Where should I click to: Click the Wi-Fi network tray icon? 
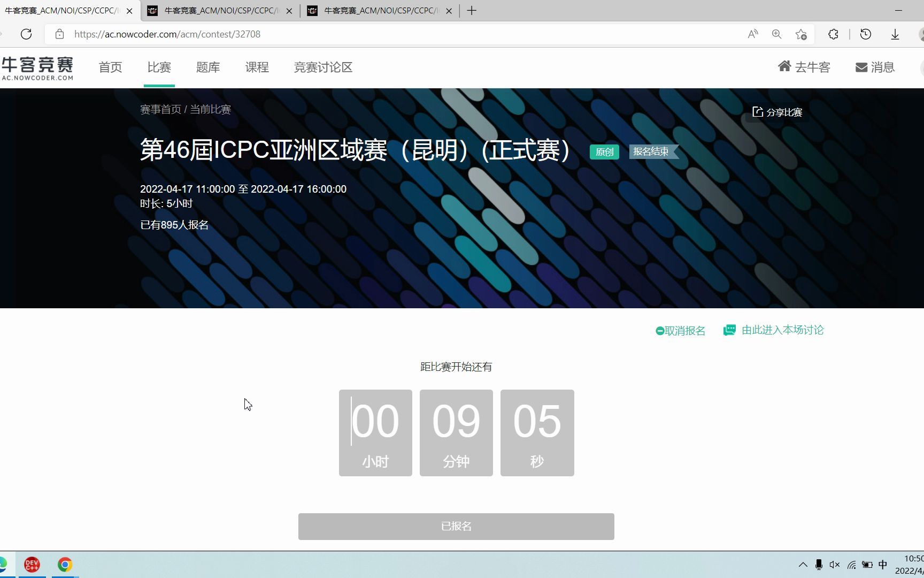click(x=851, y=565)
